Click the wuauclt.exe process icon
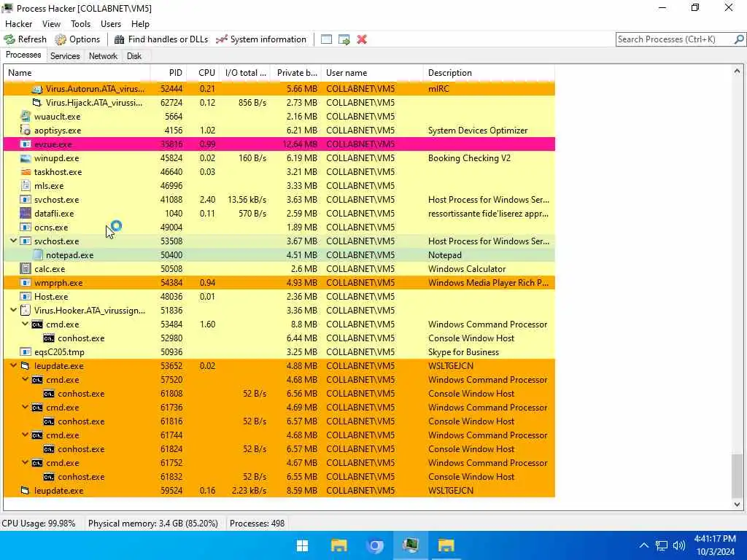Viewport: 747px width, 560px height. point(26,116)
